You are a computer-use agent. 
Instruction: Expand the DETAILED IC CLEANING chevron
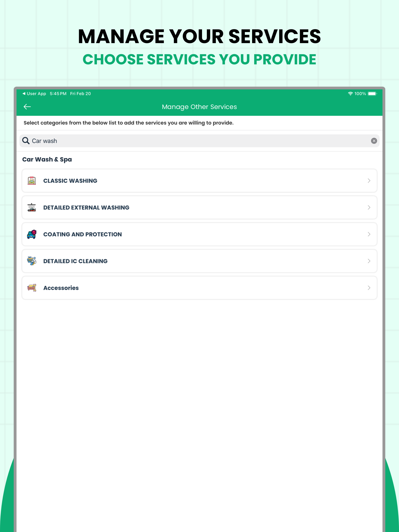(x=369, y=261)
